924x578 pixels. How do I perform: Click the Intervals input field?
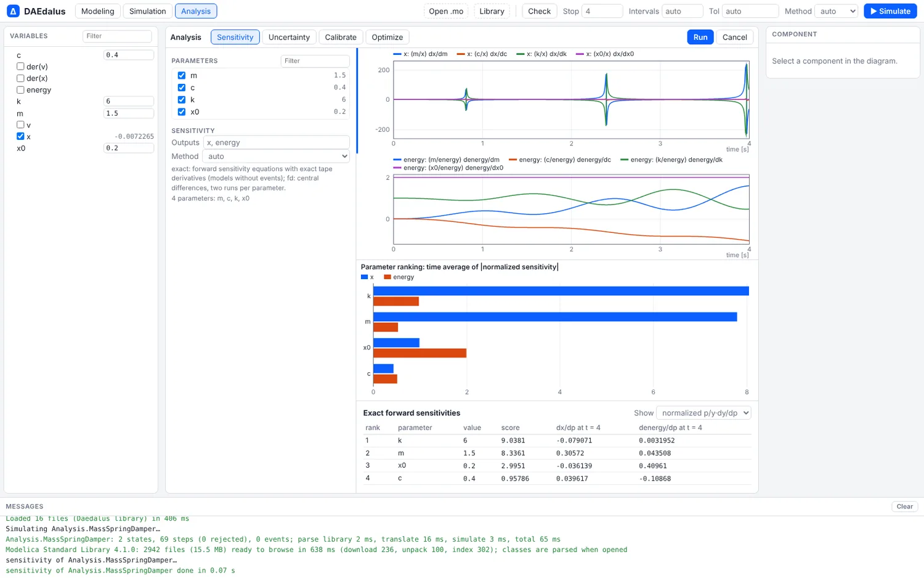click(682, 11)
